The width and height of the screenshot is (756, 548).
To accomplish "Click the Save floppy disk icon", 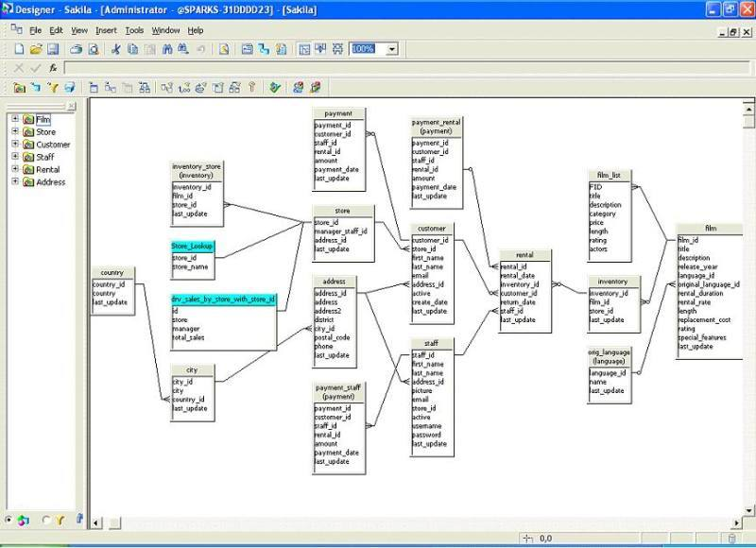I will click(53, 49).
